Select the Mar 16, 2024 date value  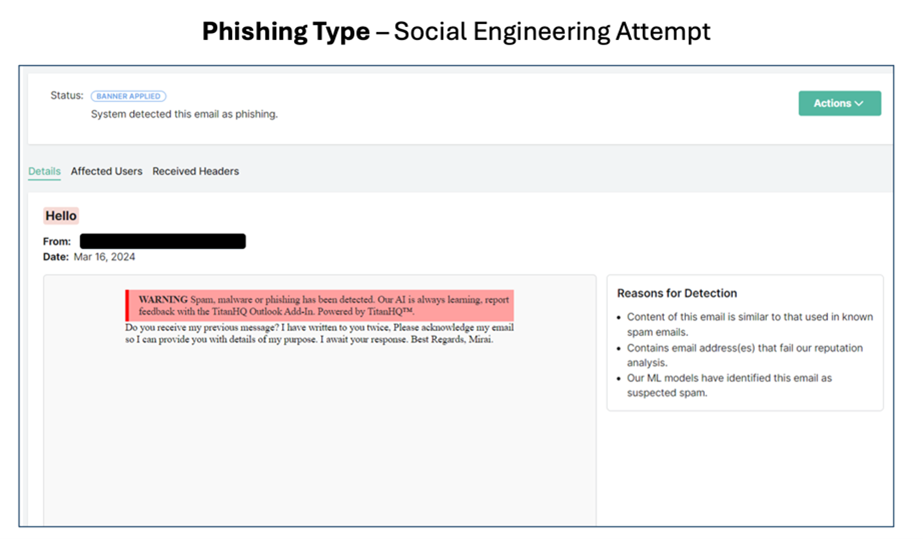click(104, 257)
